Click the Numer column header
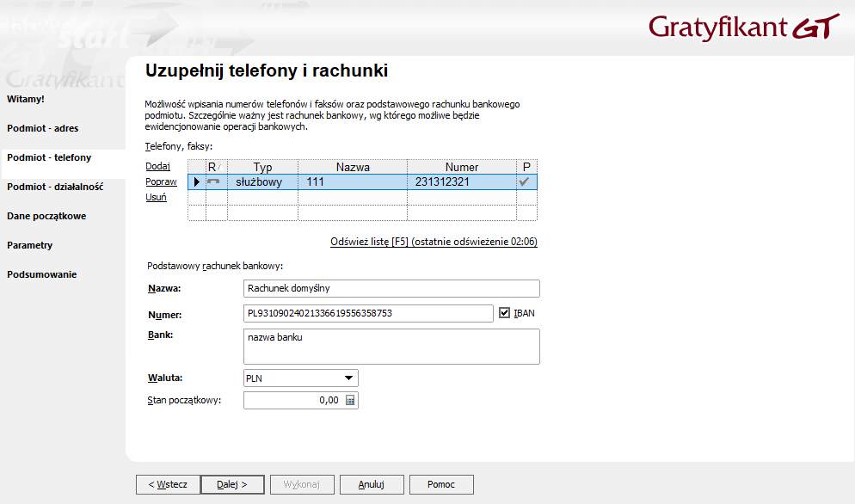The width and height of the screenshot is (855, 504). pos(462,167)
